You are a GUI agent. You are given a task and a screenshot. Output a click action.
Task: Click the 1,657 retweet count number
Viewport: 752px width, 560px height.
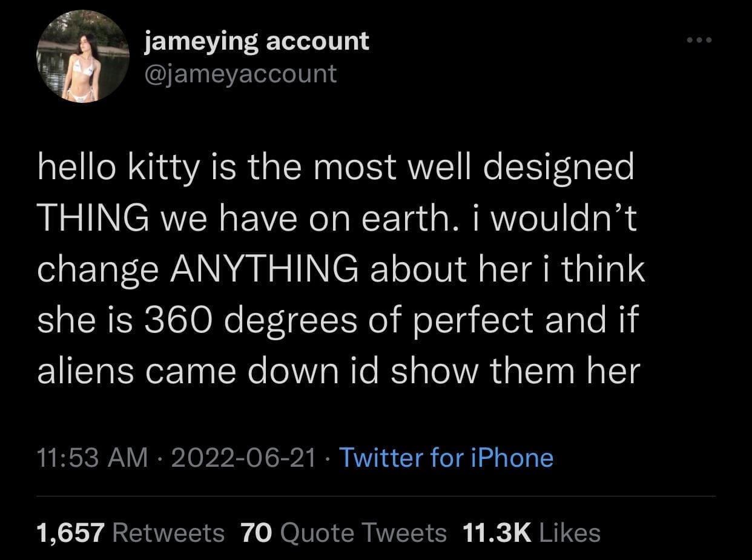(70, 533)
